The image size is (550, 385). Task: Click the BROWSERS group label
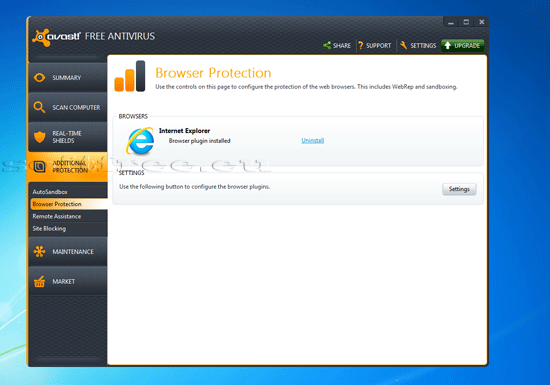pyautogui.click(x=133, y=116)
